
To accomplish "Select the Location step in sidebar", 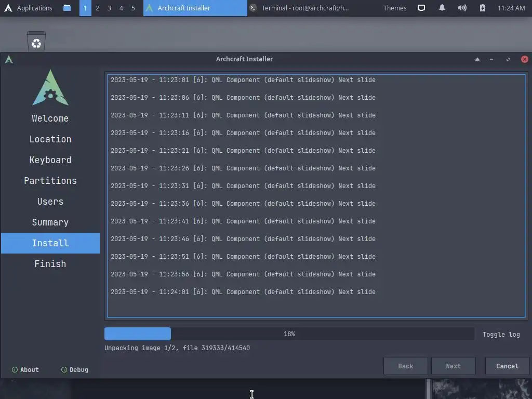I will 50,139.
